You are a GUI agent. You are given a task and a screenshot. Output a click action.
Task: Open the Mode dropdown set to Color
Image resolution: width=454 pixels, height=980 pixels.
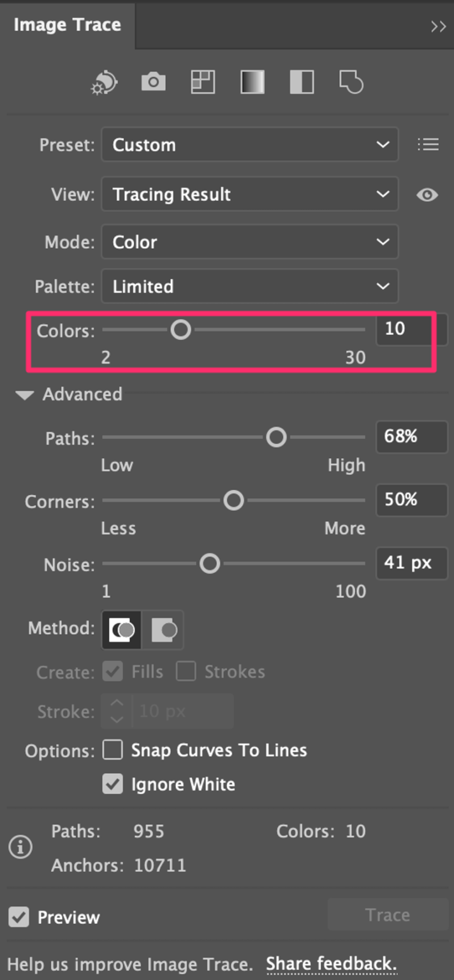coord(249,242)
